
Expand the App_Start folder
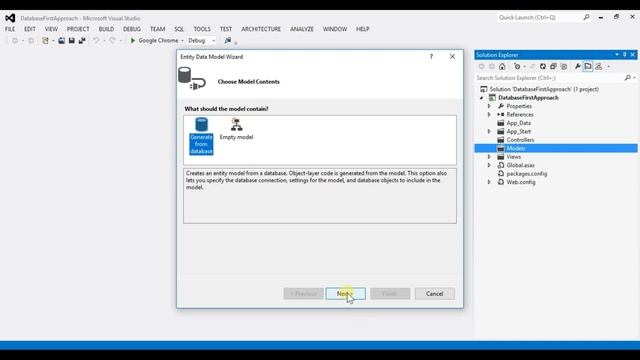pos(489,131)
